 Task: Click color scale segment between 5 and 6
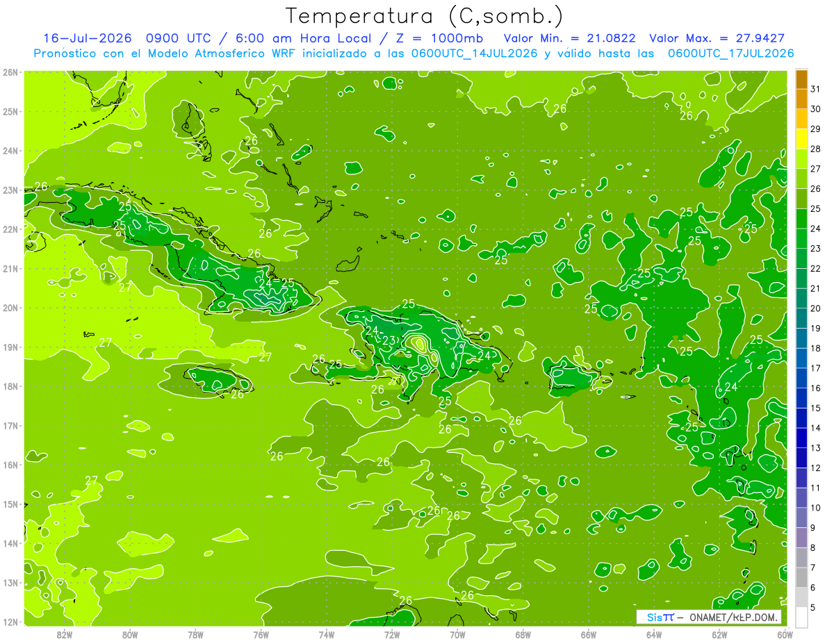pos(801,597)
